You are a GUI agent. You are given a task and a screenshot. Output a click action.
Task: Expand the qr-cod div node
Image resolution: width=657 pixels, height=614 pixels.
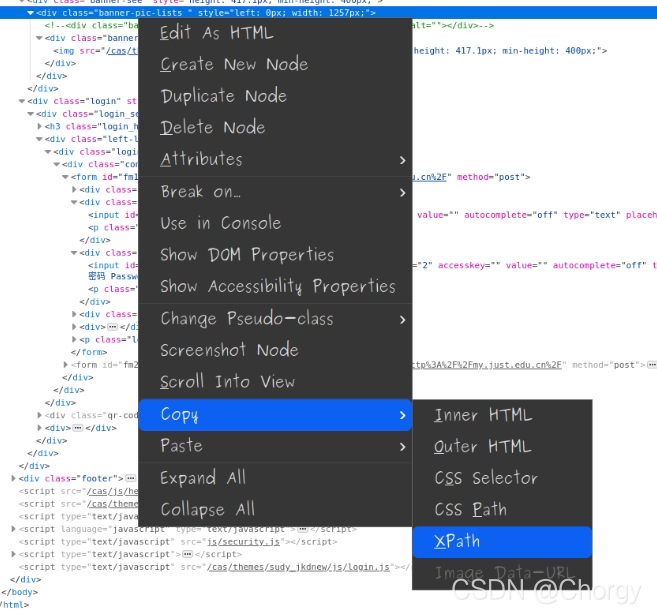click(x=39, y=415)
